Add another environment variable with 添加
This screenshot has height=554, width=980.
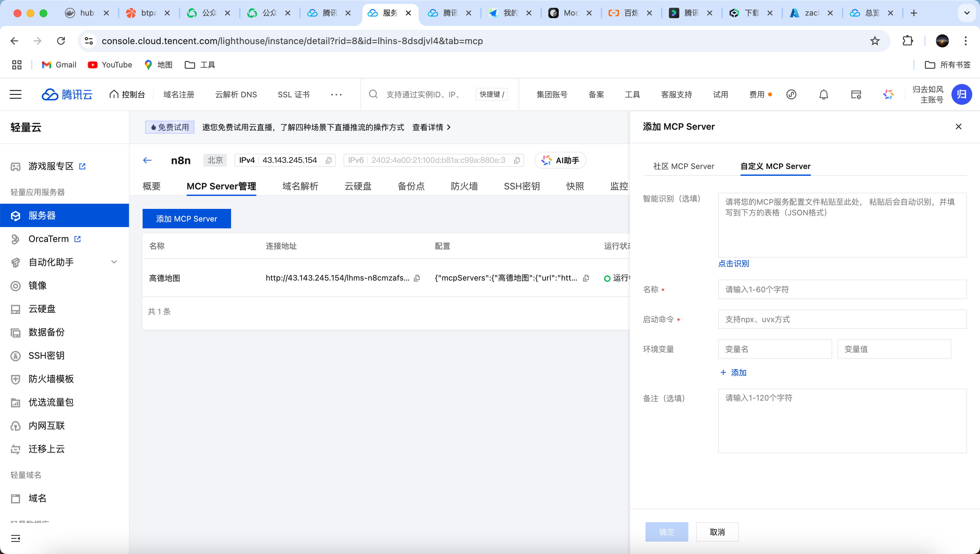pyautogui.click(x=733, y=373)
